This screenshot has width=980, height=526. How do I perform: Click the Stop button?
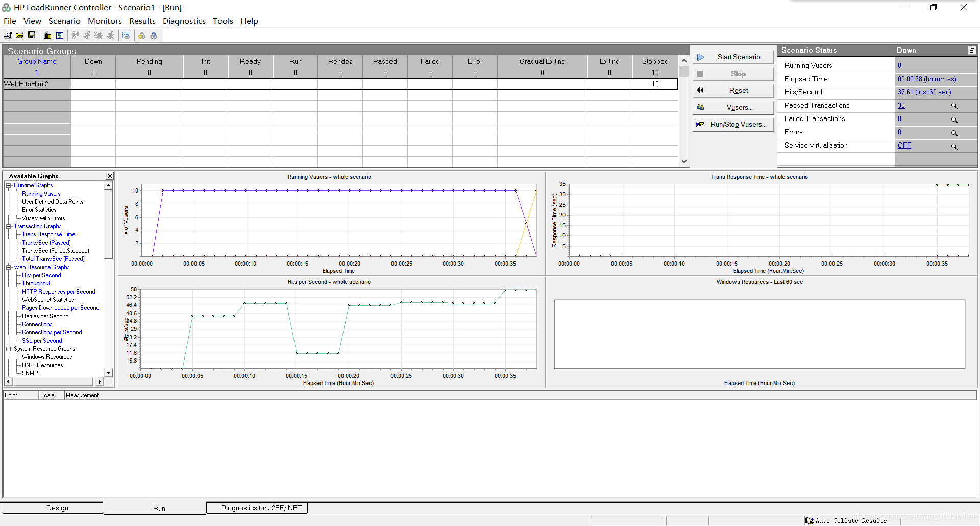point(733,74)
